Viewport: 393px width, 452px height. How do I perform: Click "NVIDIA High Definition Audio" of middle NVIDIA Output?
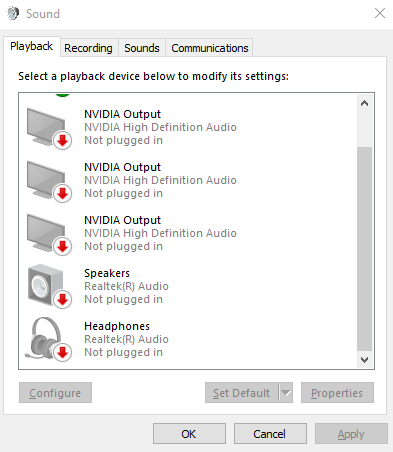pos(160,180)
